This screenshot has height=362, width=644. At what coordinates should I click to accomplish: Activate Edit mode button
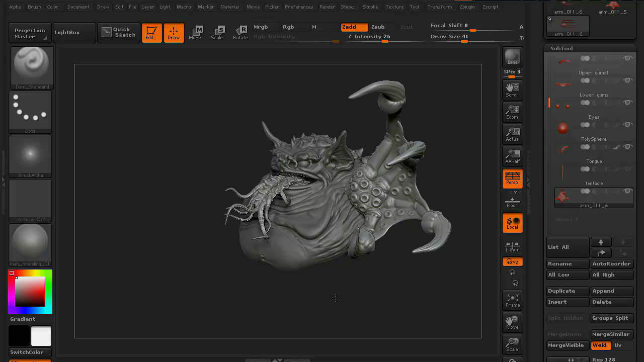click(x=151, y=33)
